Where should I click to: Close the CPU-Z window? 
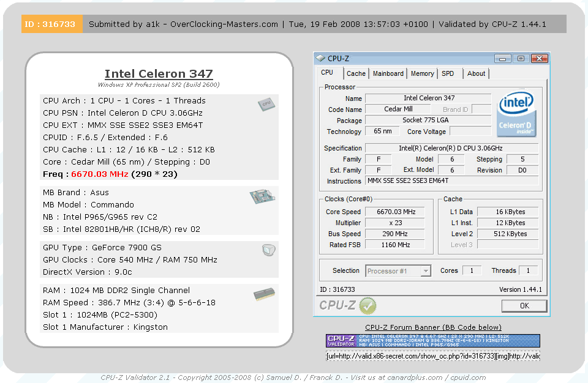pos(539,59)
